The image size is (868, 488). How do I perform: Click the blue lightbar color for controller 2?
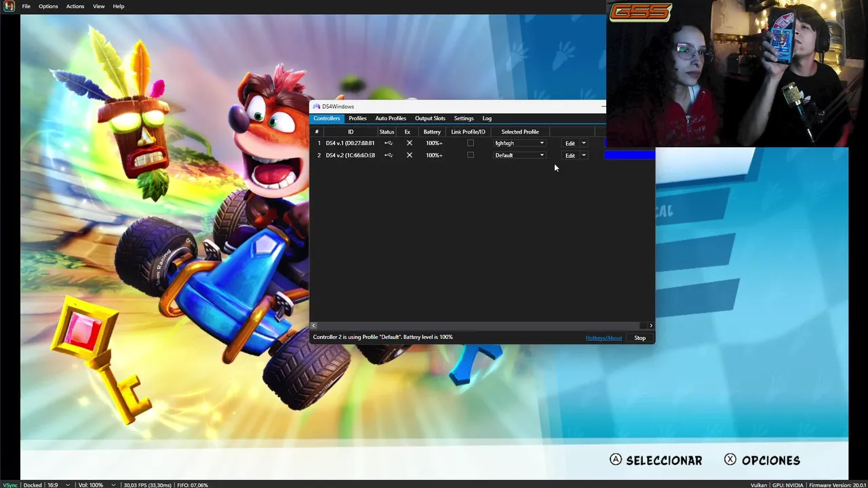pyautogui.click(x=629, y=155)
